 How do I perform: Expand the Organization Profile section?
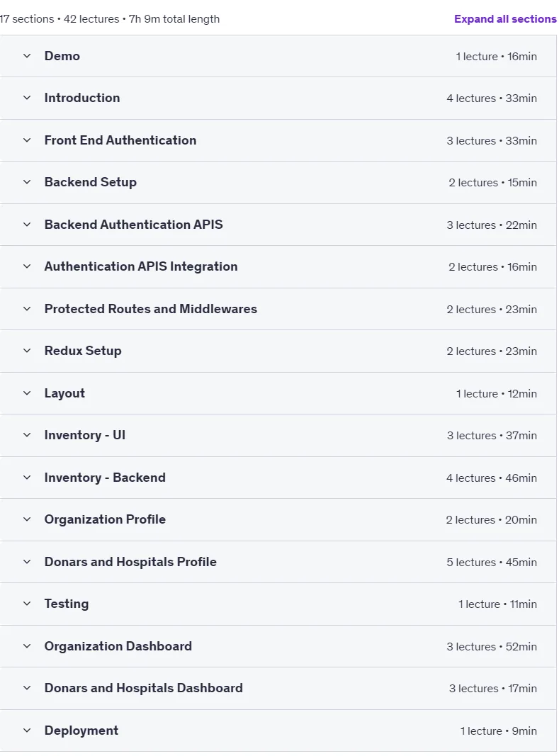[278, 520]
